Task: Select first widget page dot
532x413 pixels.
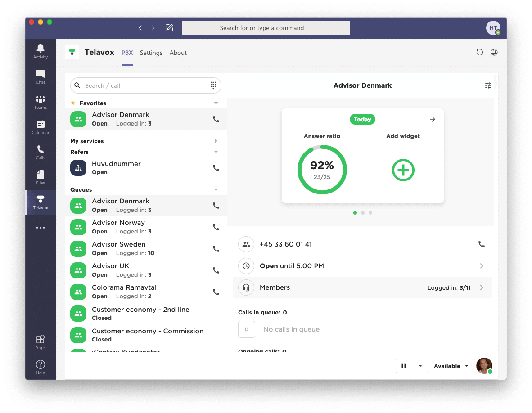Action: coord(355,213)
